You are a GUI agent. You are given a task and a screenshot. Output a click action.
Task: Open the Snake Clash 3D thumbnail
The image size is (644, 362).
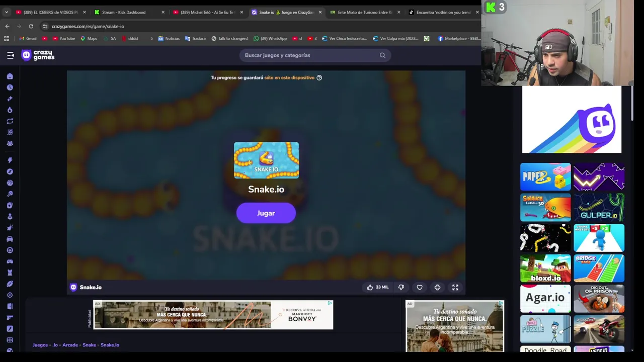(545, 208)
